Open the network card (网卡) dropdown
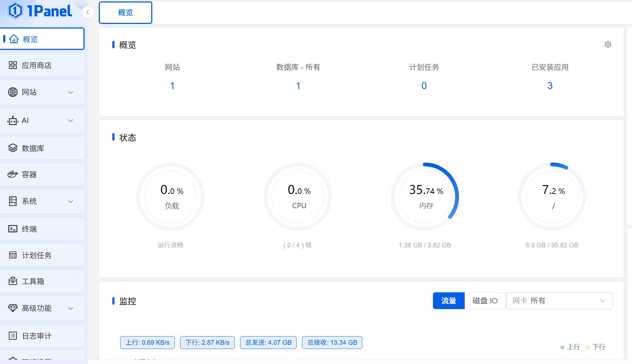The image size is (632, 364). 559,301
